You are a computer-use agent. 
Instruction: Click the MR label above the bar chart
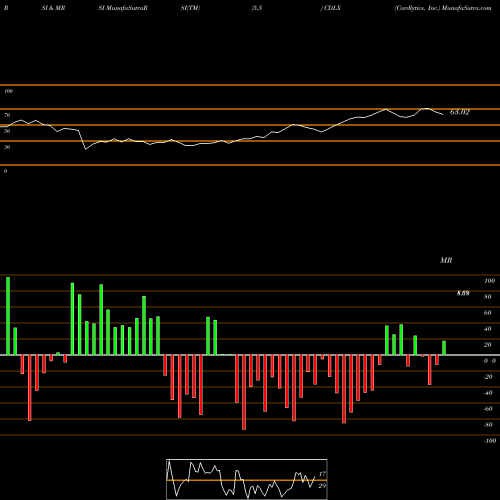tap(446, 260)
